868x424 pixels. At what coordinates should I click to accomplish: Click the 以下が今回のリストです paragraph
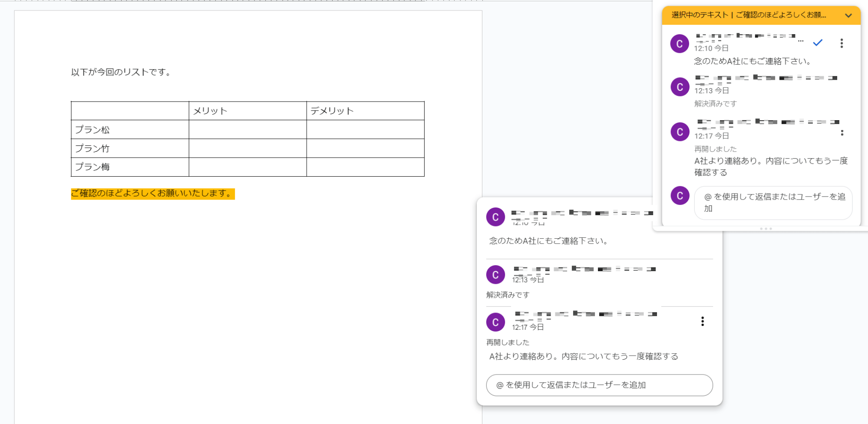tap(122, 72)
